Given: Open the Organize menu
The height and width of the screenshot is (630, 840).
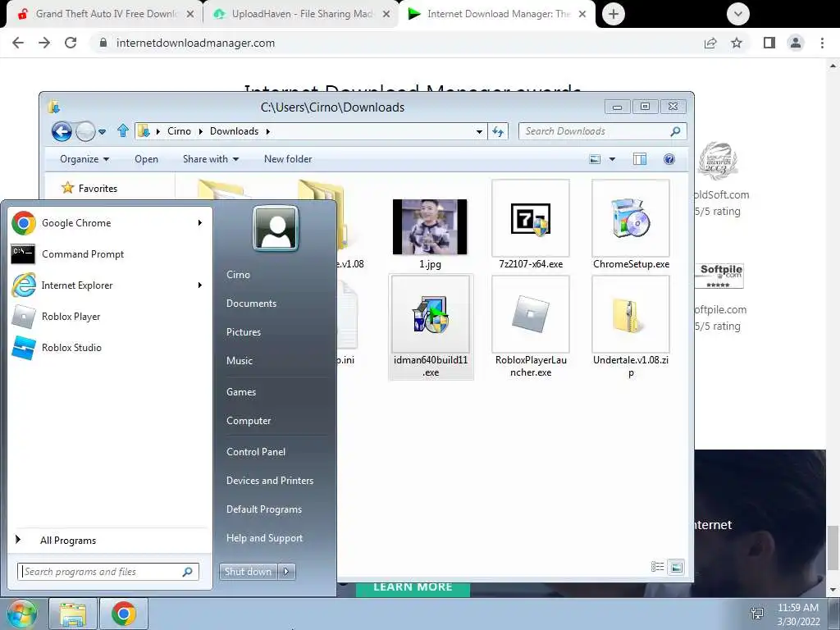Looking at the screenshot, I should click(84, 159).
